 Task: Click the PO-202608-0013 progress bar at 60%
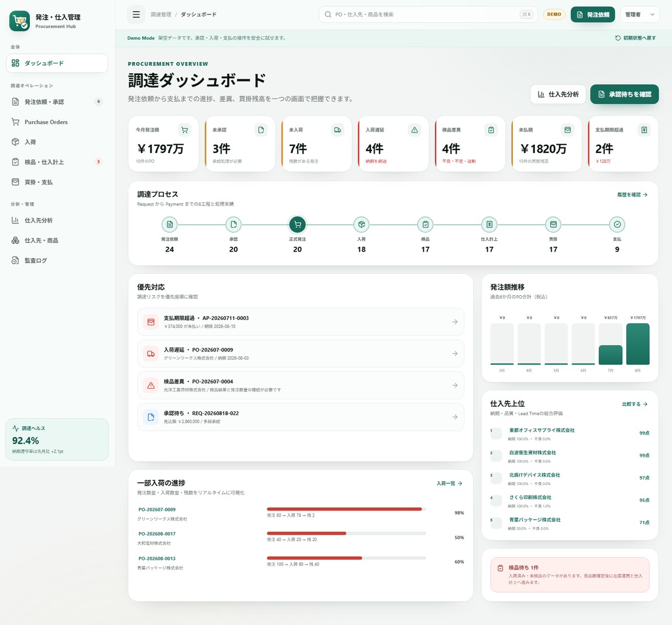pos(346,558)
